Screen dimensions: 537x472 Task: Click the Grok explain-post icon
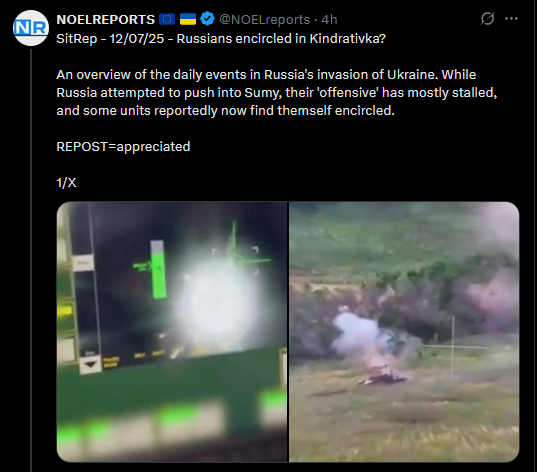tap(487, 18)
